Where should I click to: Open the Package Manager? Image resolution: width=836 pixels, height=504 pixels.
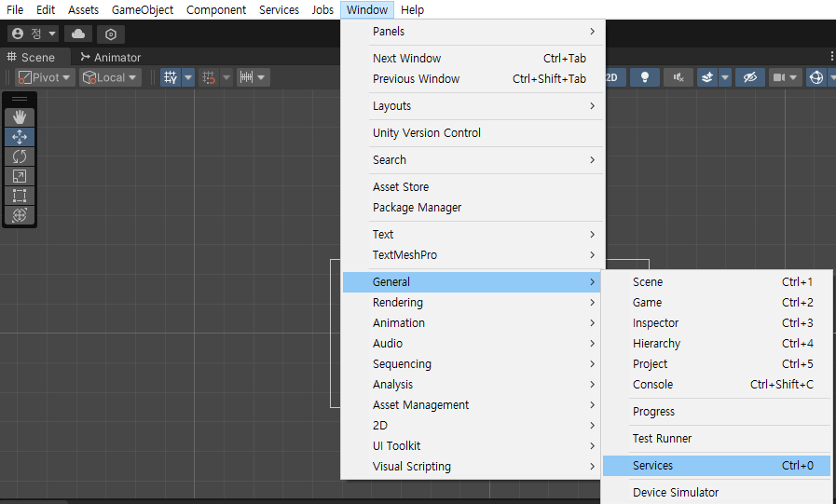coord(473,208)
